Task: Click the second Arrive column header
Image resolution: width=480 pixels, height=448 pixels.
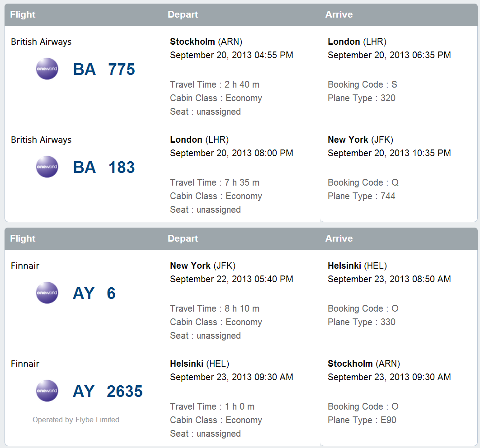Action: coord(339,238)
